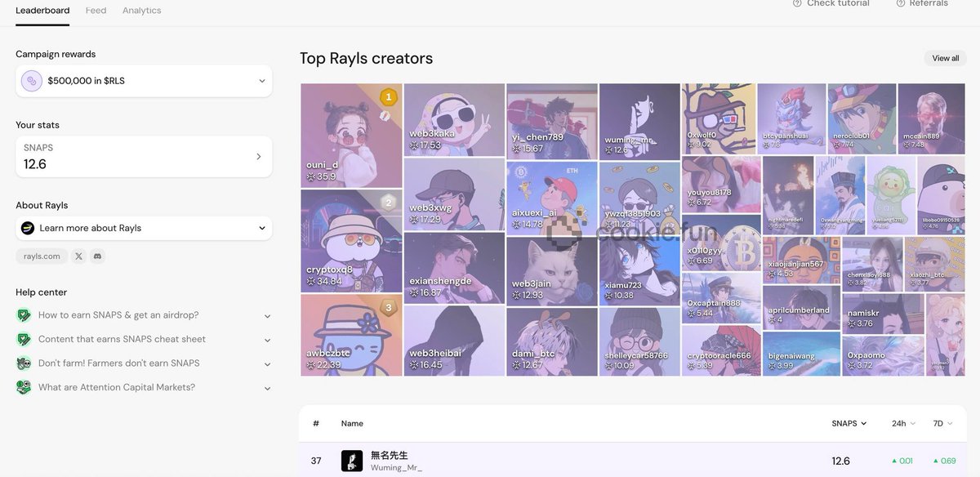Open 0xpaomo creator tile

pos(883,356)
